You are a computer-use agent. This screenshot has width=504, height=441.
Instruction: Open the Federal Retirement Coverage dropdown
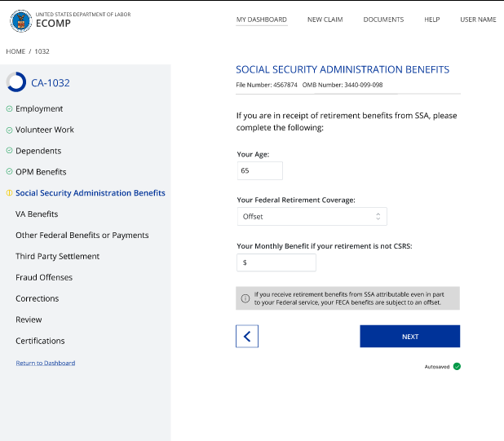tap(312, 216)
